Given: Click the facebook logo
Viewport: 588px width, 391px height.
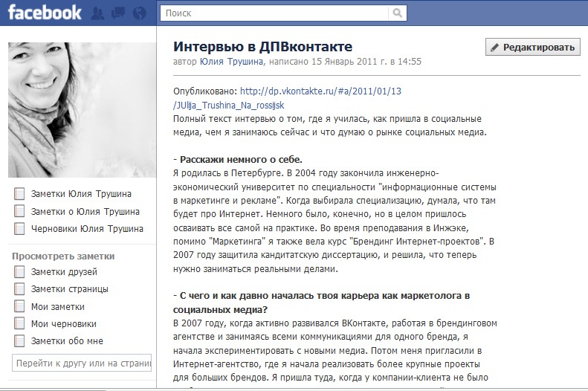Looking at the screenshot, I should (45, 13).
